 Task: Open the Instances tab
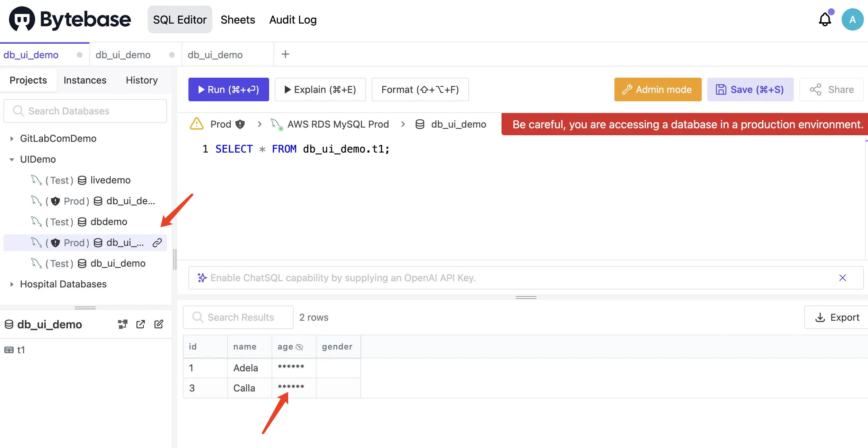point(85,80)
